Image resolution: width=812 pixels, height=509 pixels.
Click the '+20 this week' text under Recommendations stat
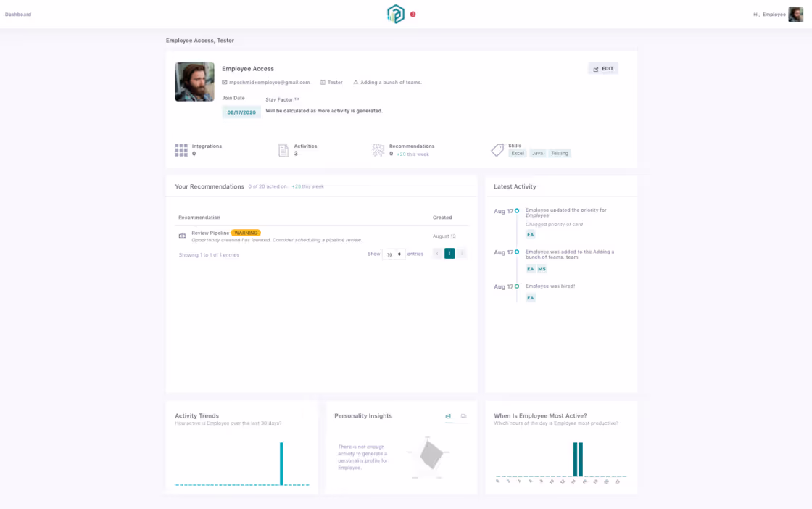[x=413, y=154]
